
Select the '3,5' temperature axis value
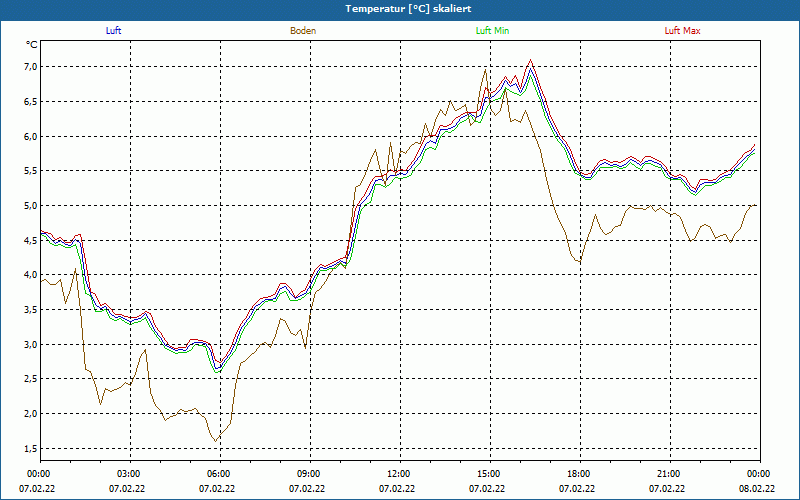(29, 310)
